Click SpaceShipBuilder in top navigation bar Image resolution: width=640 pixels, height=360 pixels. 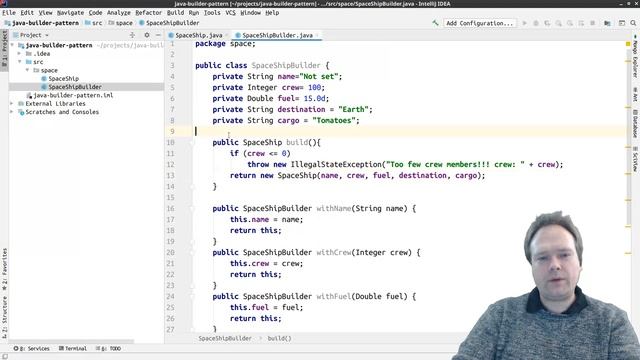click(x=173, y=23)
